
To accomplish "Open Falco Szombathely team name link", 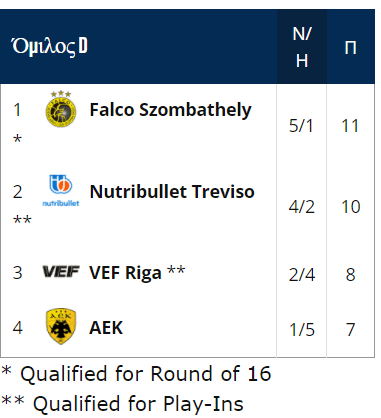I will click(170, 110).
